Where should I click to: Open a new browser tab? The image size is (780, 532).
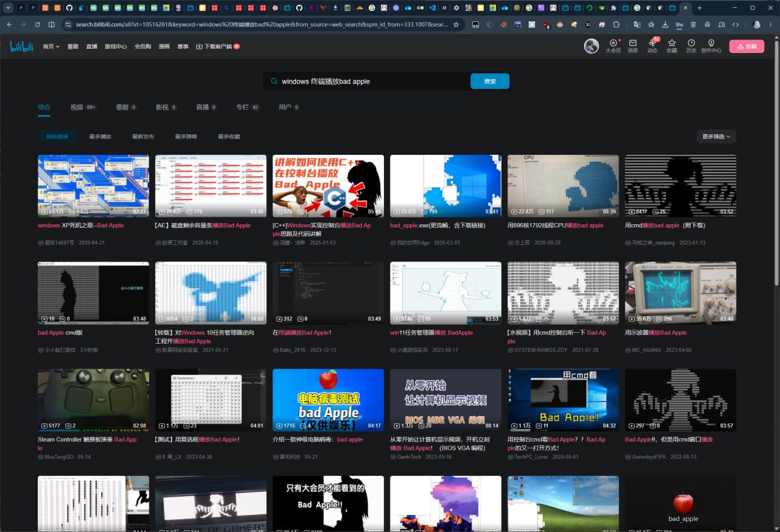[x=699, y=8]
